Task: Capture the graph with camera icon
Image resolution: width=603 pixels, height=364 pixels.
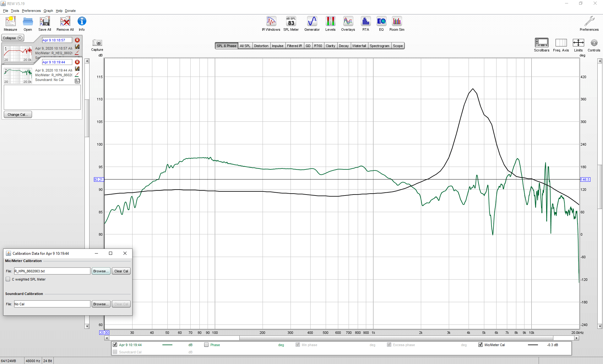Action: point(97,45)
